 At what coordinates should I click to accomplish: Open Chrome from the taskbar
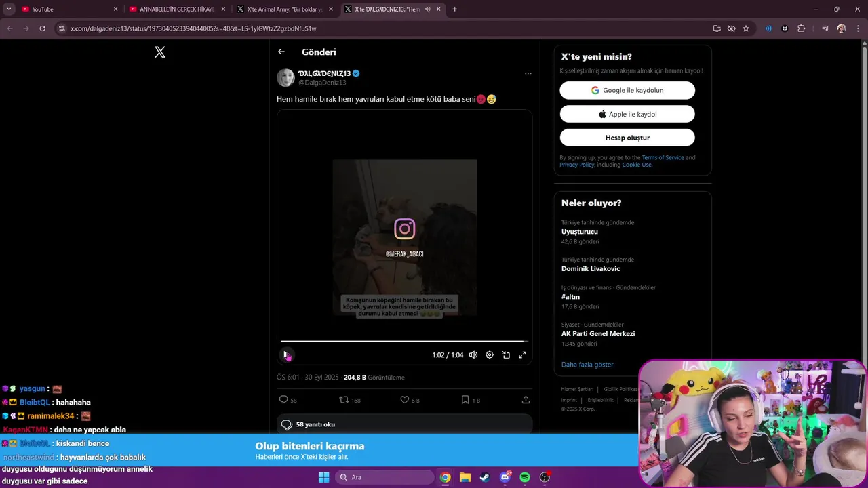[446, 477]
